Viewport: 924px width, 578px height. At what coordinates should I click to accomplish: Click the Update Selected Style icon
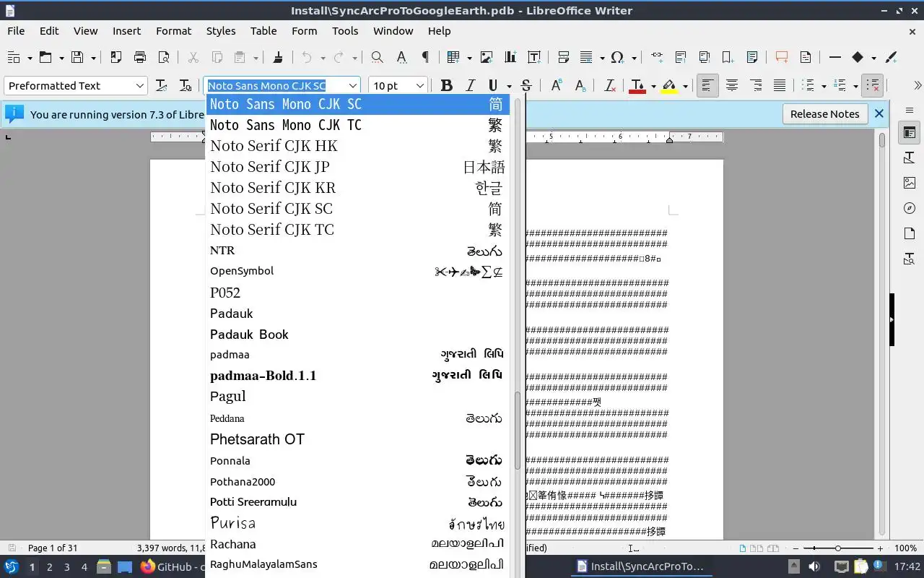click(162, 86)
